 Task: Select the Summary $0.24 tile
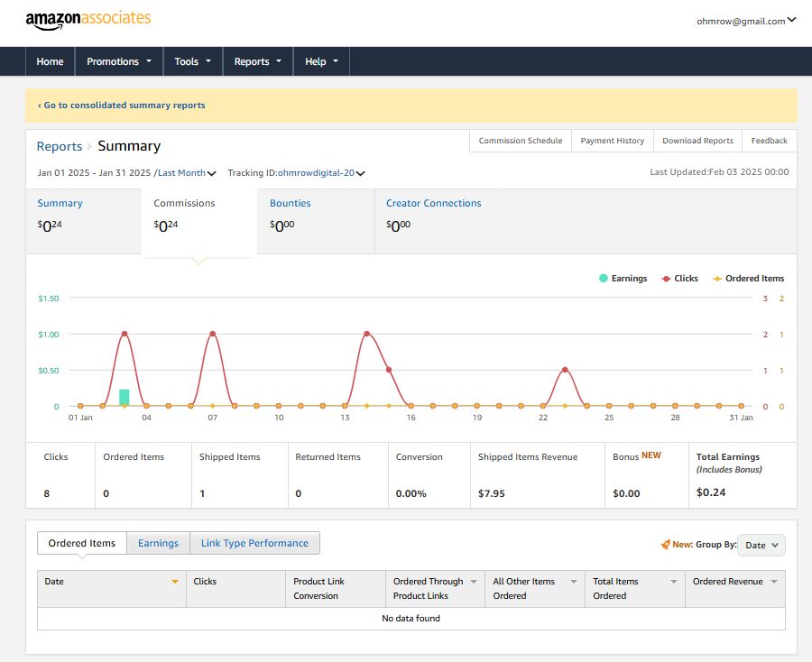(83, 221)
